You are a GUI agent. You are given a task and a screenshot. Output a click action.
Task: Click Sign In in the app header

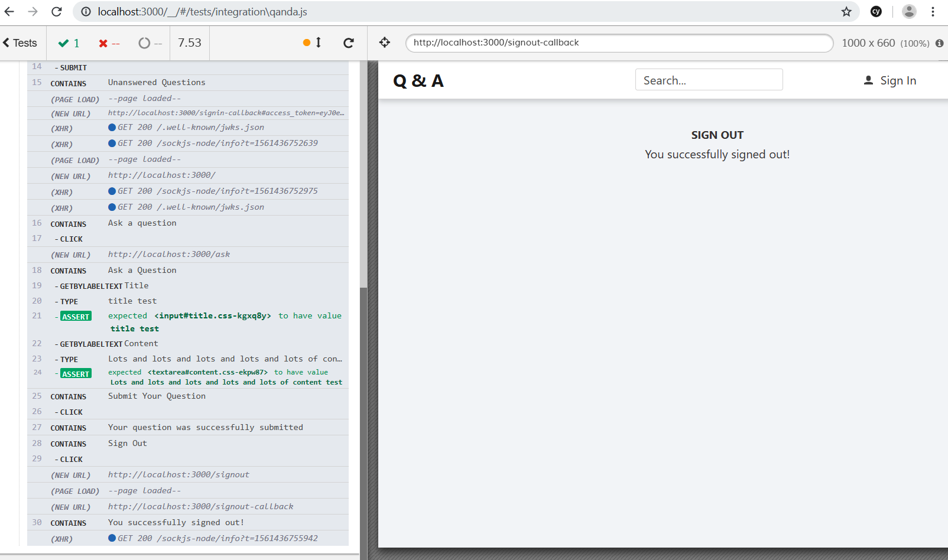pos(890,81)
